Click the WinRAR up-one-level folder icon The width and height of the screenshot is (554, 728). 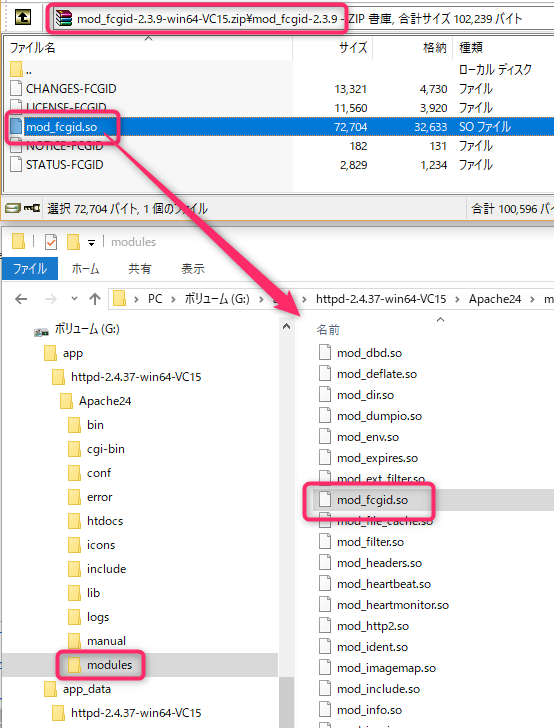pos(22,18)
